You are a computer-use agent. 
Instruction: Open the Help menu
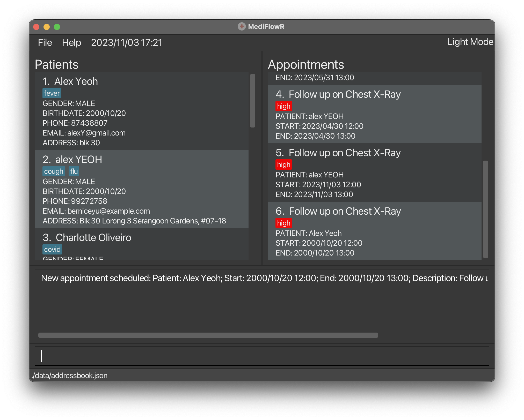(x=71, y=43)
